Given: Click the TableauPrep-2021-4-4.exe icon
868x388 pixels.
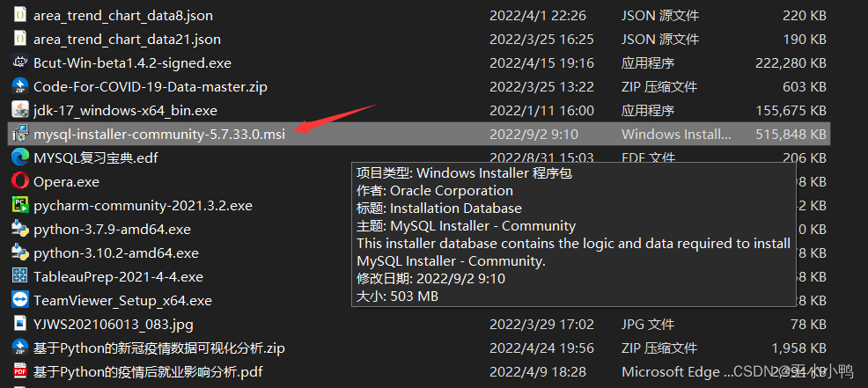Looking at the screenshot, I should tap(20, 276).
